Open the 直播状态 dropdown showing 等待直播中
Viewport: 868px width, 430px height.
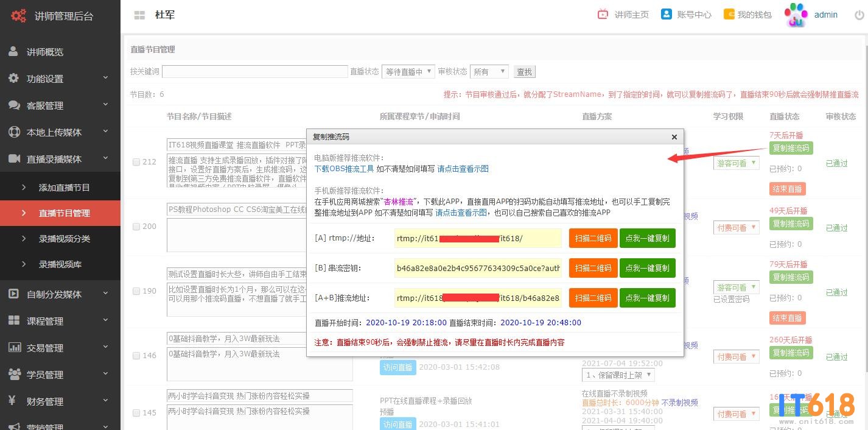tap(408, 72)
